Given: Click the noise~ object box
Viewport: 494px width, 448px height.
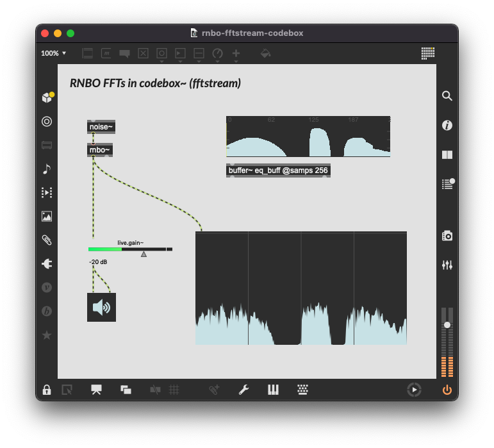Looking at the screenshot, I should tap(101, 127).
